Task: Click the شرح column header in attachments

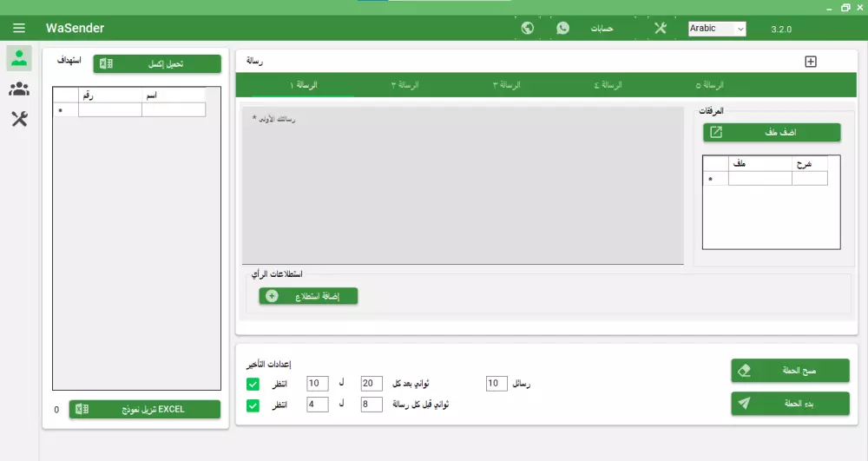Action: [810, 163]
